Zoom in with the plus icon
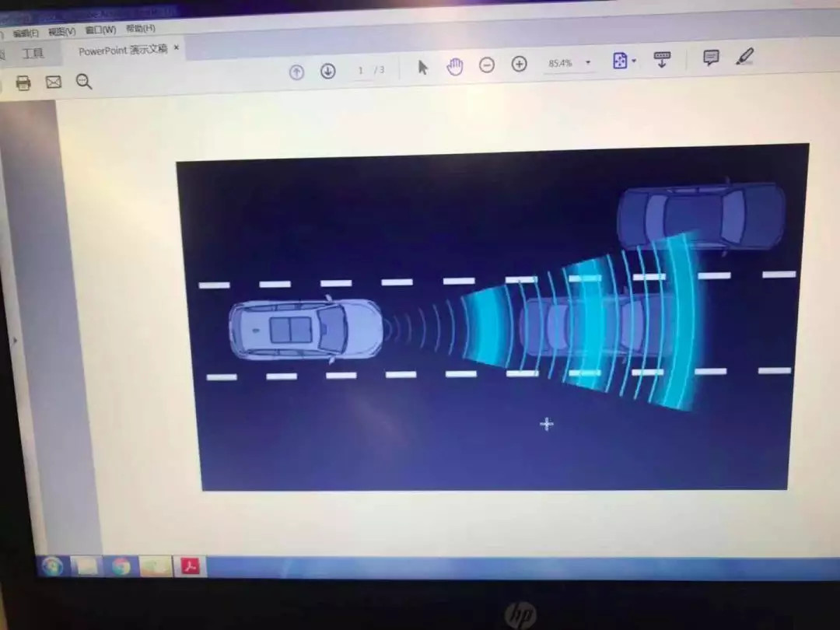Viewport: 840px width, 630px height. (x=519, y=65)
